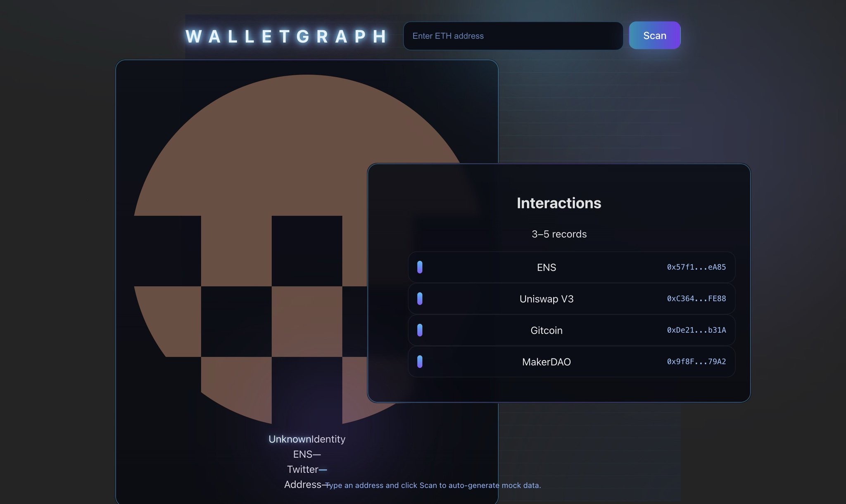
Task: Select the MakerDAO interaction row
Action: tap(546, 362)
